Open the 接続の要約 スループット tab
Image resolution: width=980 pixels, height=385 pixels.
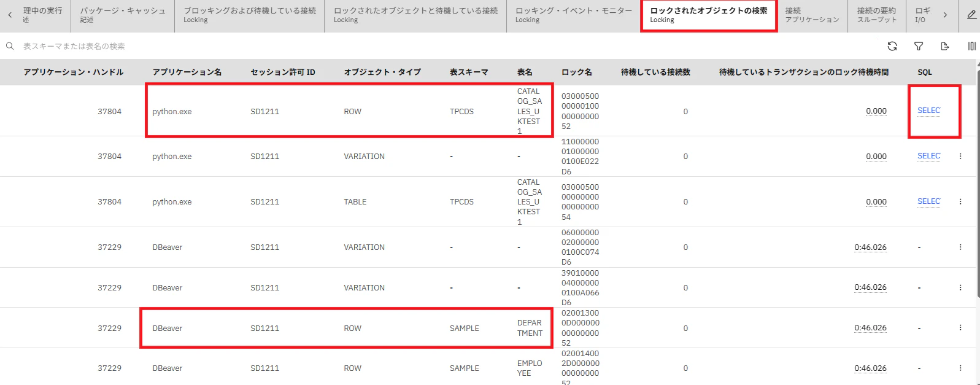click(877, 15)
